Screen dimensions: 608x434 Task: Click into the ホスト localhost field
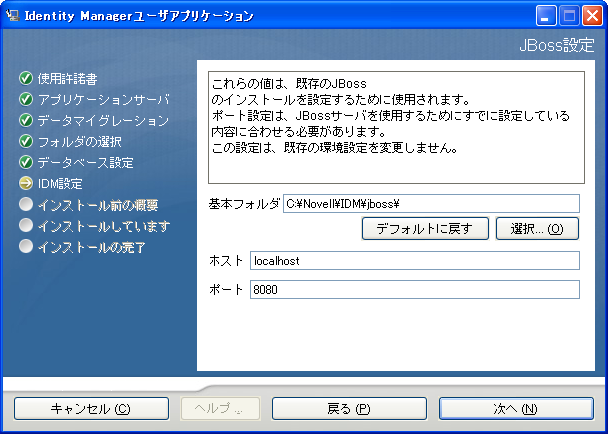pyautogui.click(x=415, y=261)
